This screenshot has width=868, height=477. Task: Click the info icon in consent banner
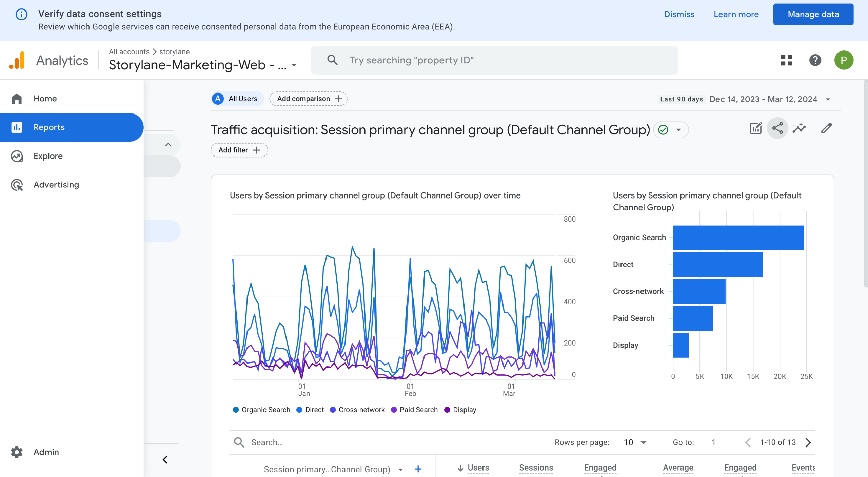tap(21, 14)
